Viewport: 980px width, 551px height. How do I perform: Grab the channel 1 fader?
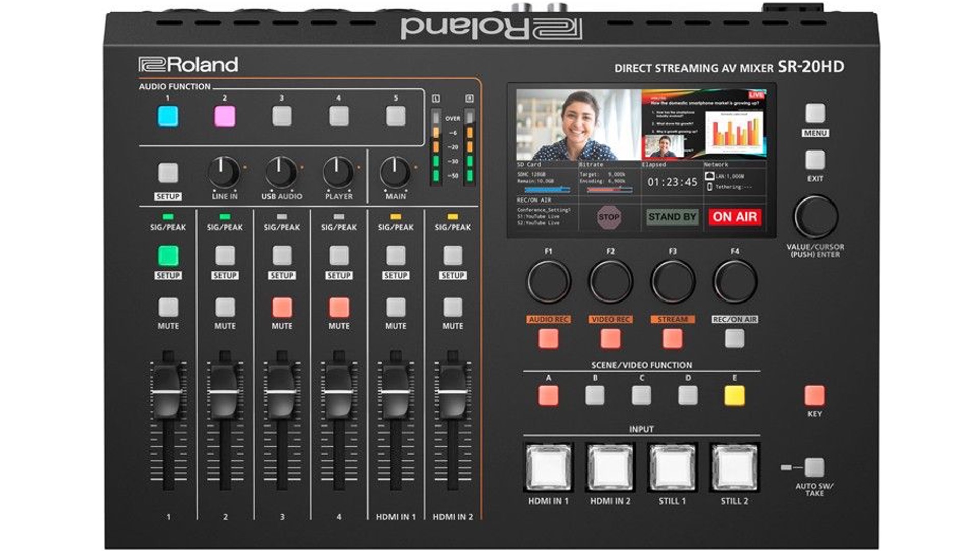tap(167, 392)
